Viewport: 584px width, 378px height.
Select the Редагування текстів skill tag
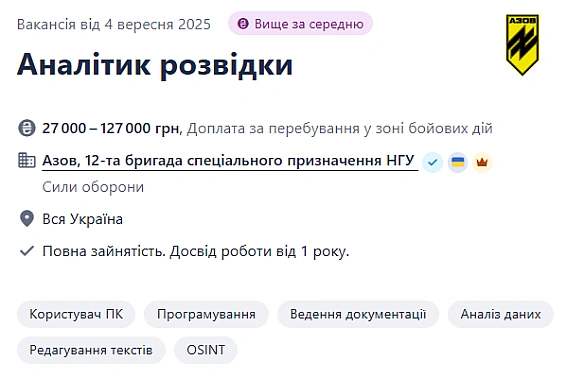coord(91,350)
